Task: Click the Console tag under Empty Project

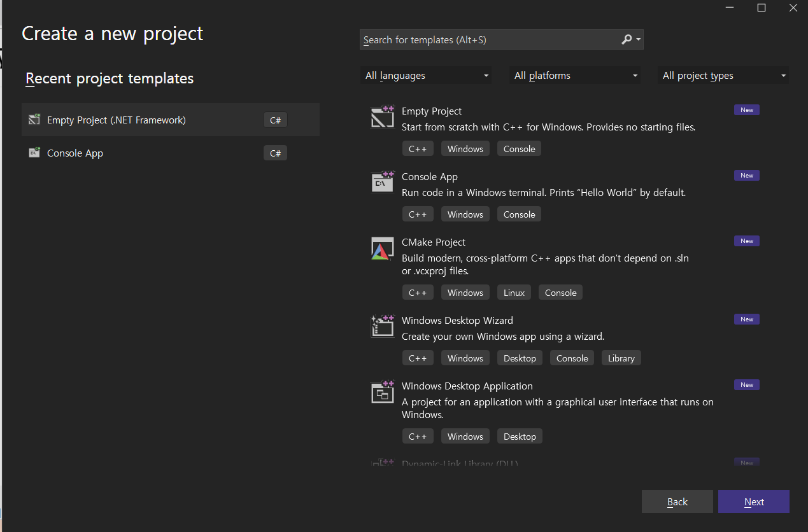Action: [520, 149]
